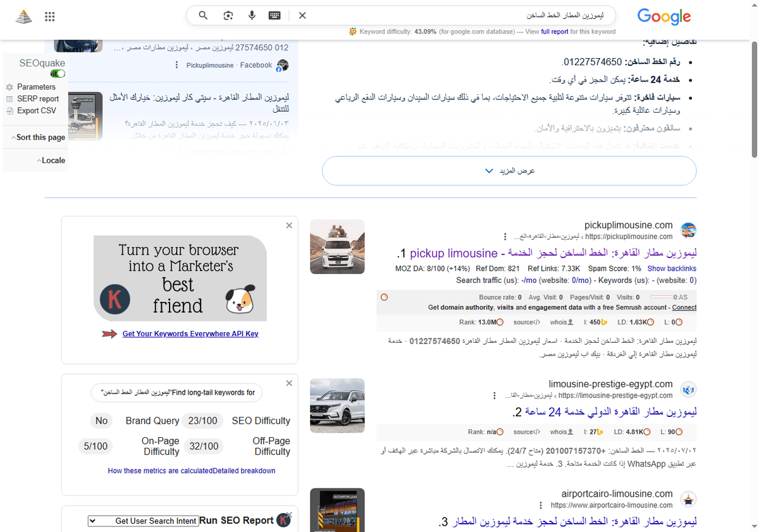View the full report for keyword difficulty
This screenshot has height=532, width=759.
[x=555, y=31]
